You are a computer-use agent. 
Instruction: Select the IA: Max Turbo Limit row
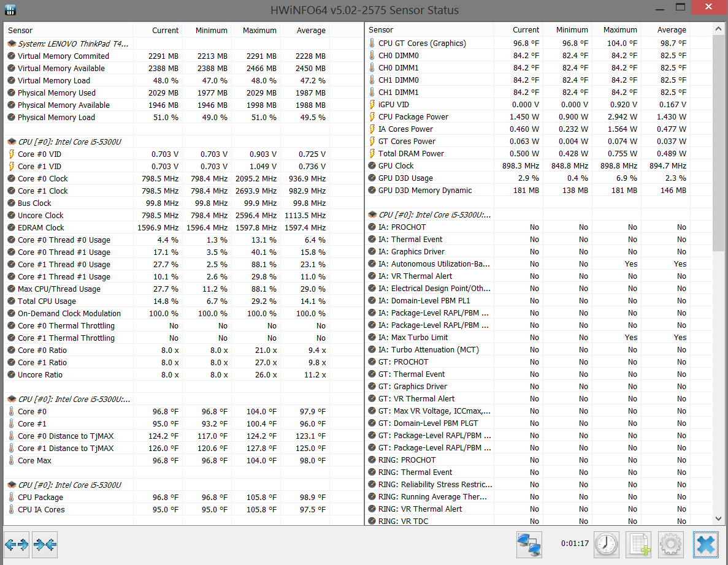(x=527, y=337)
